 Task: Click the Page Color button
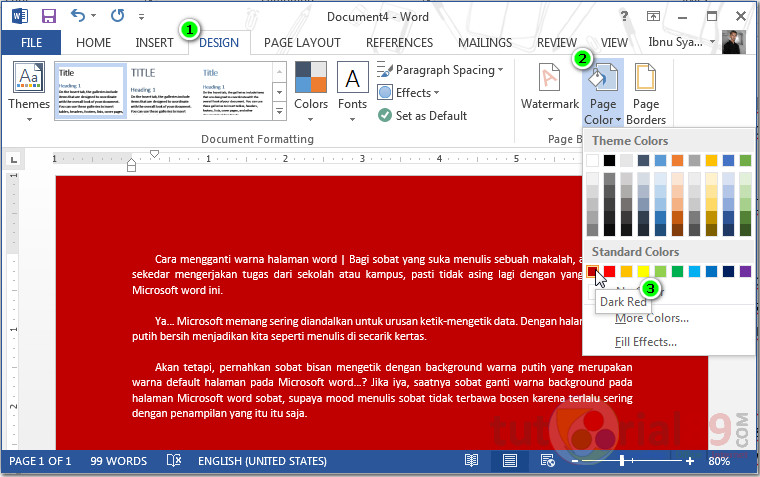coord(602,93)
